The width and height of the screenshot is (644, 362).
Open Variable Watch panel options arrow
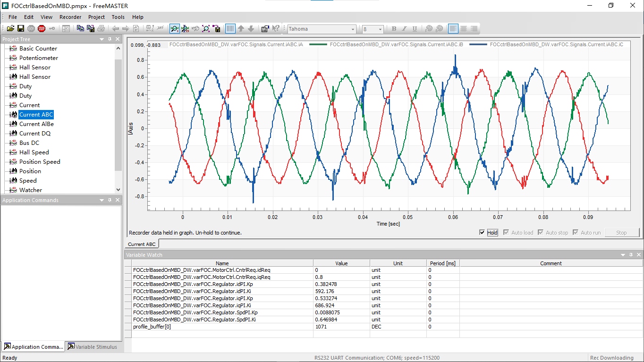(623, 255)
